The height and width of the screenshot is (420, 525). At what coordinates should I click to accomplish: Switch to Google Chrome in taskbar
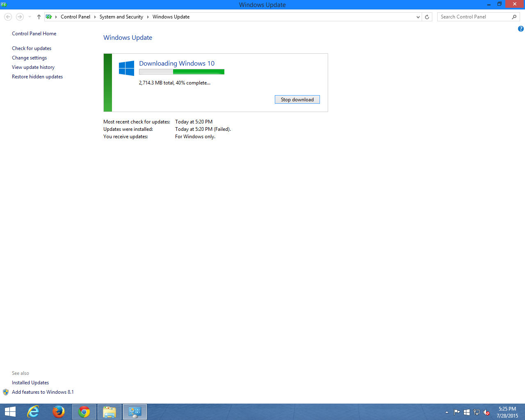click(x=84, y=412)
